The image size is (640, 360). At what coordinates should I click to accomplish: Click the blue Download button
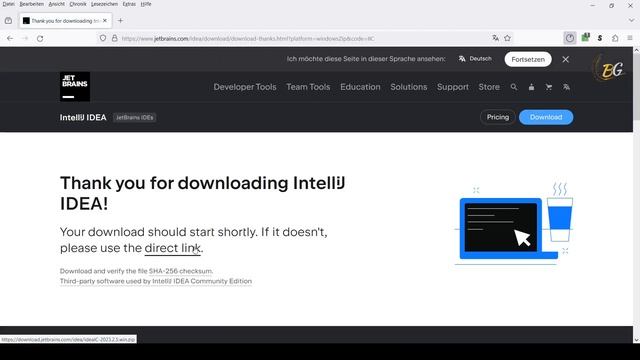(x=546, y=117)
